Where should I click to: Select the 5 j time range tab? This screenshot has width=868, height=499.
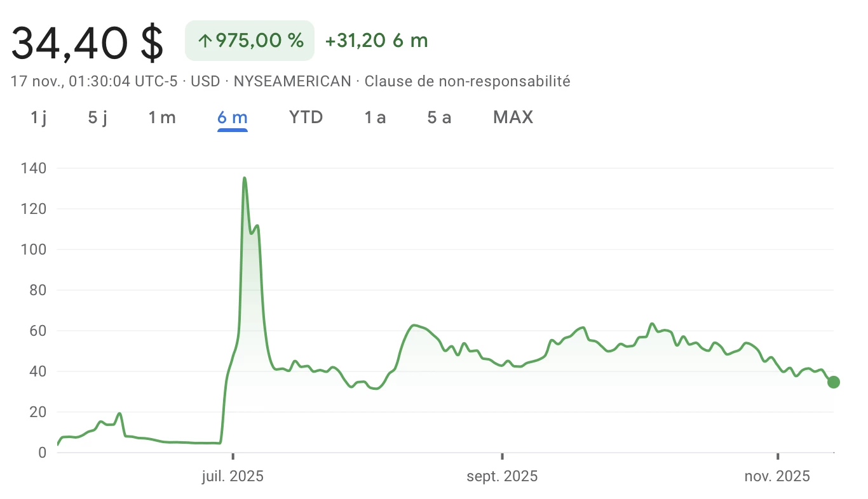(x=97, y=117)
